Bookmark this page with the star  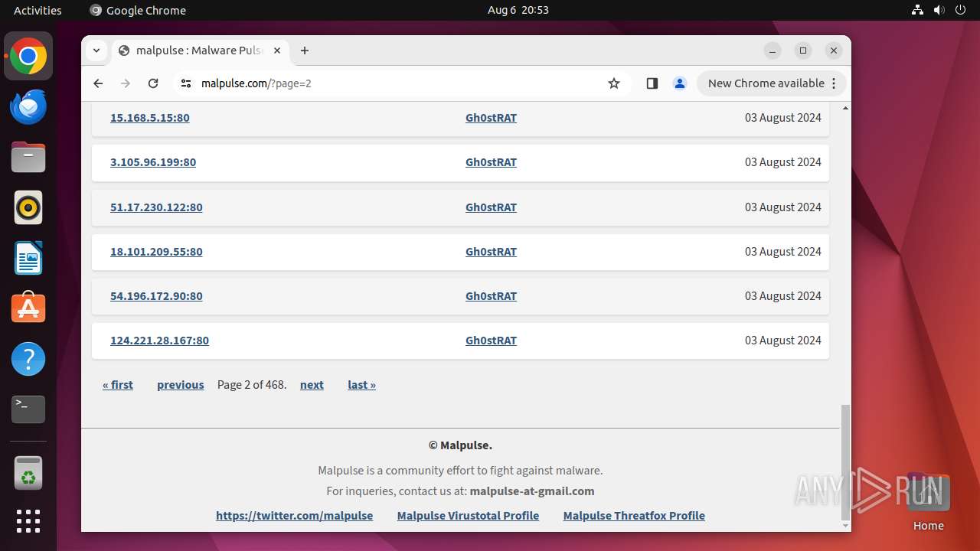coord(614,83)
